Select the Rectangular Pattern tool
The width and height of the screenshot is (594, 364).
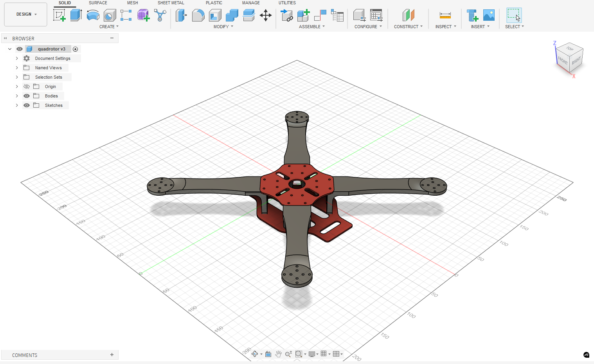click(126, 15)
